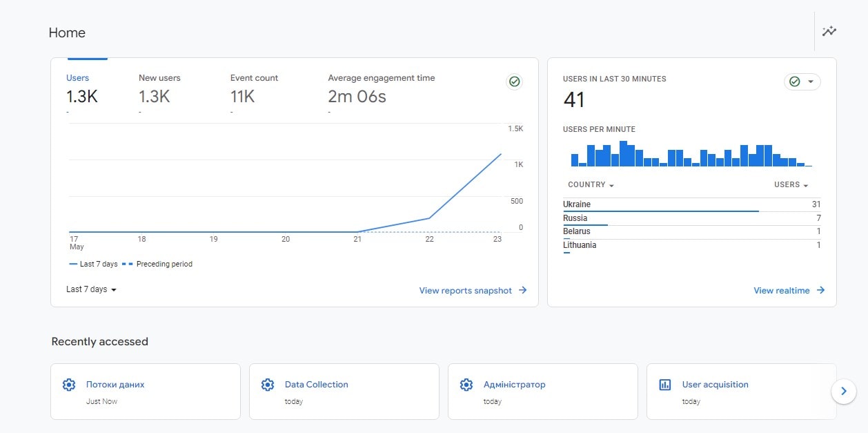
Task: Click the gear icon on Data Collection card
Action: (x=268, y=385)
